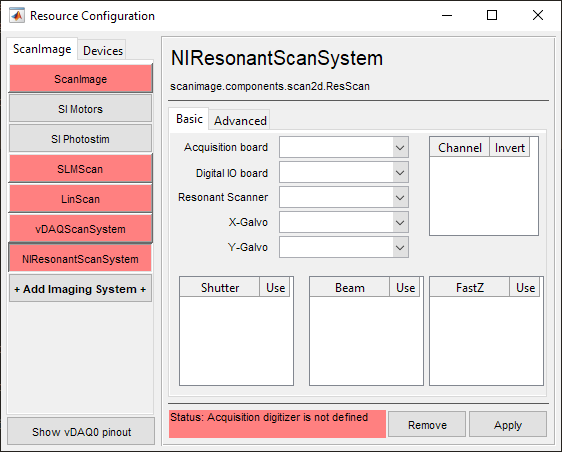The width and height of the screenshot is (562, 452).
Task: Click the Use header in Beam table
Action: click(405, 287)
